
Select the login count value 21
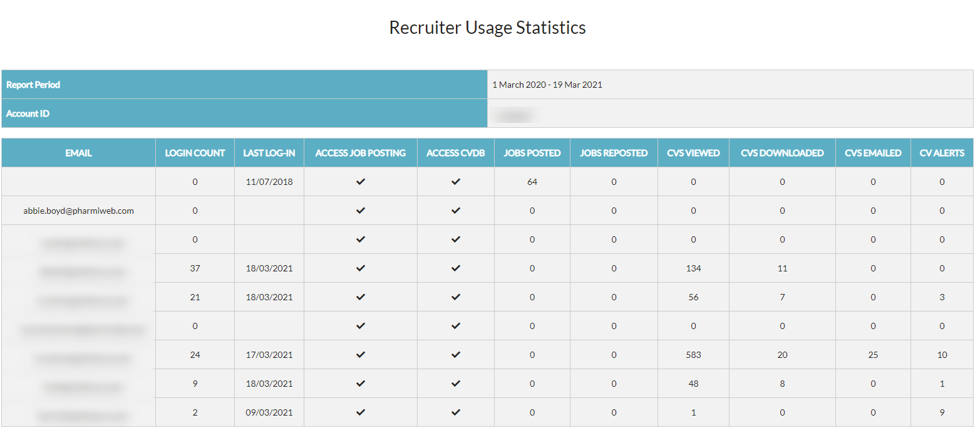tap(195, 297)
